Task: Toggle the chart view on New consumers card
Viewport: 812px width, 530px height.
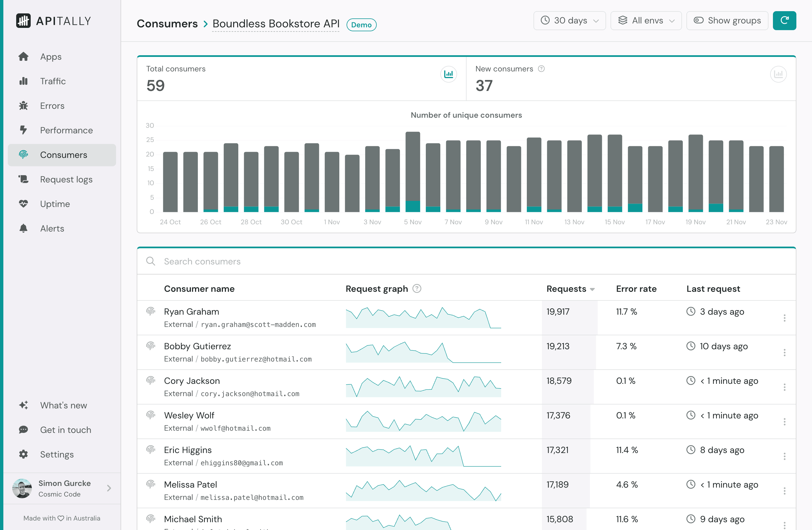Action: 779,74
